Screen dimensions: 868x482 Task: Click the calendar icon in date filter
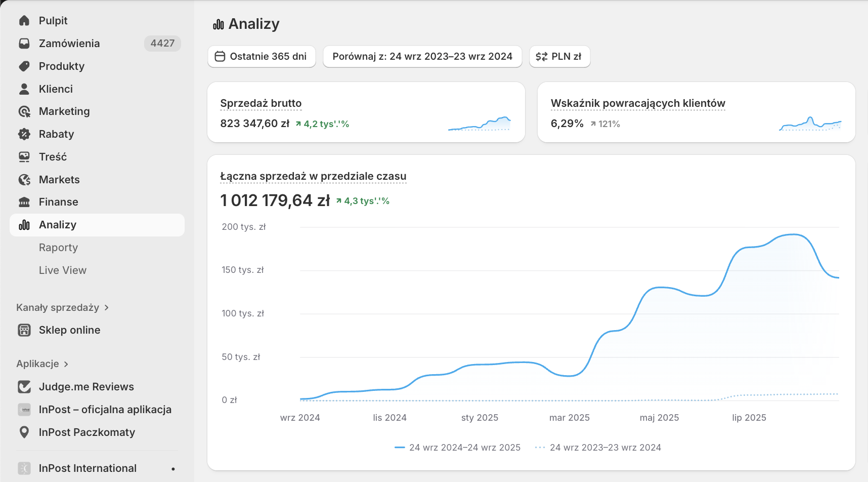point(220,57)
